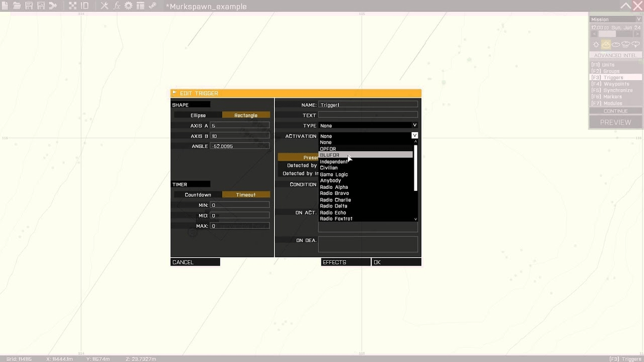Switch to F5 Synchronize mode
This screenshot has height=362, width=644.
coord(616,91)
